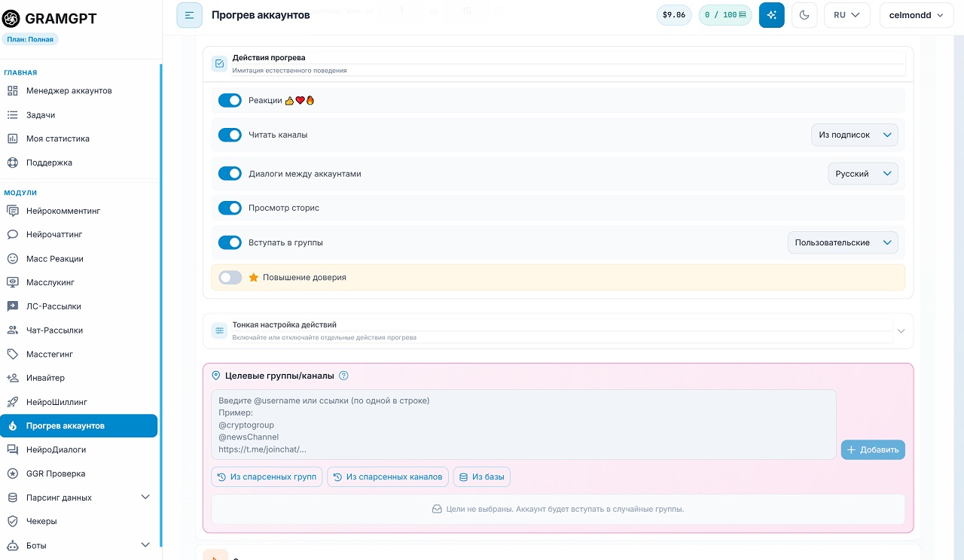Click the help icon beside Целевые группы/каналы
964x560 pixels.
pyautogui.click(x=344, y=376)
